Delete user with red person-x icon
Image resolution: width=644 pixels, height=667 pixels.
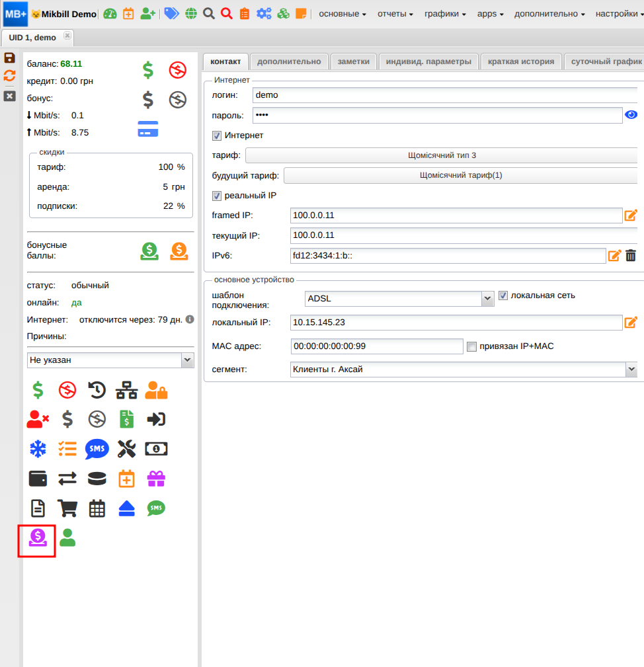click(x=38, y=419)
